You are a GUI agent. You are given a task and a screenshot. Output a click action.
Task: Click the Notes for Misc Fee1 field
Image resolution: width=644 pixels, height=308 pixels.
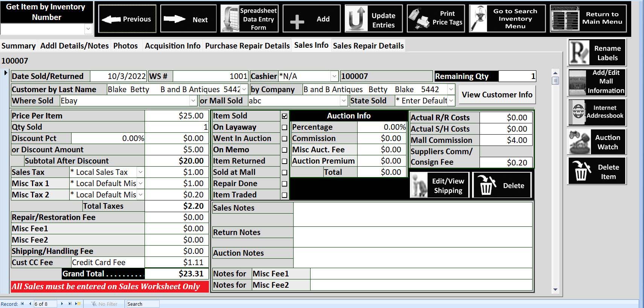[x=421, y=274]
